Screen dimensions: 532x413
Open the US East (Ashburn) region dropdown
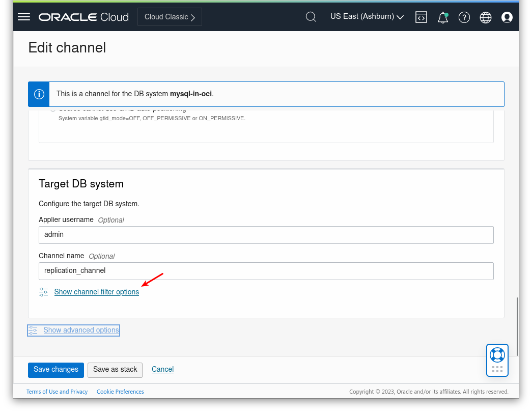coord(367,17)
